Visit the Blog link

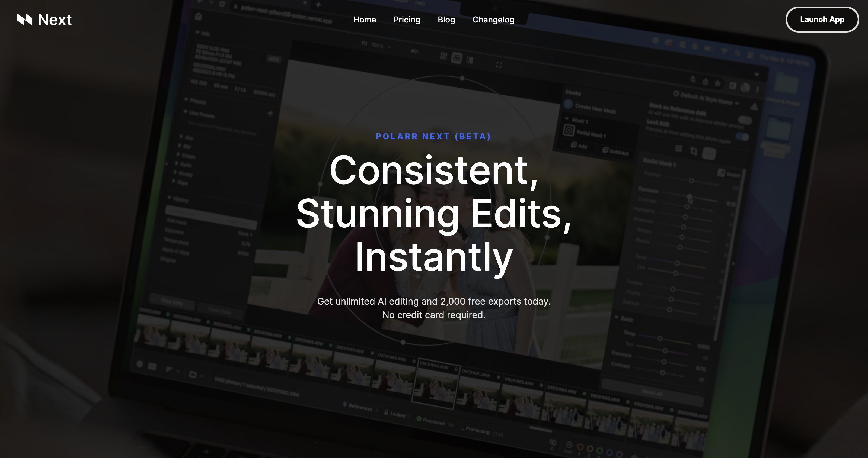pyautogui.click(x=446, y=20)
